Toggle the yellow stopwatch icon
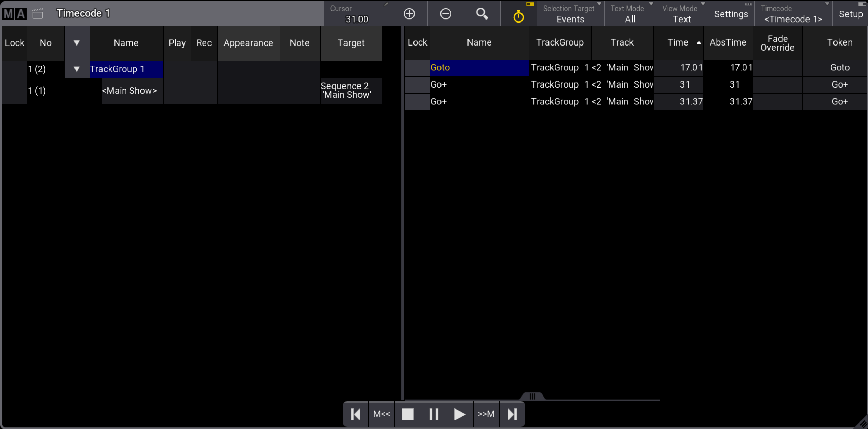This screenshot has height=429, width=868. click(518, 15)
